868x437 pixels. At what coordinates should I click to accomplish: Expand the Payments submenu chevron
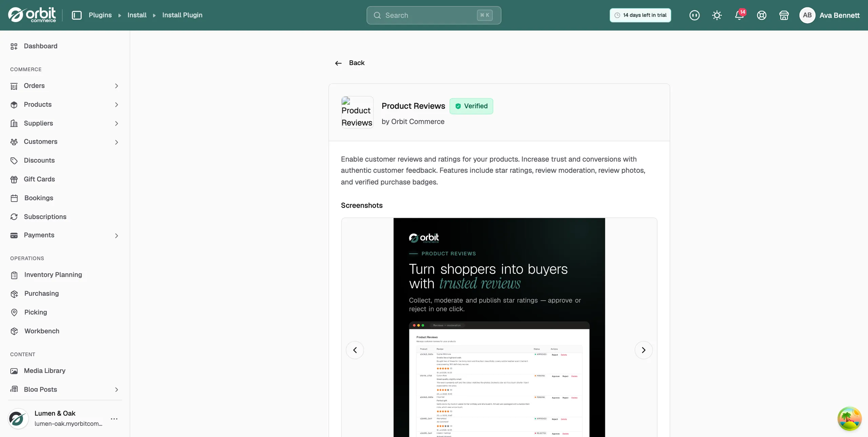tap(116, 236)
